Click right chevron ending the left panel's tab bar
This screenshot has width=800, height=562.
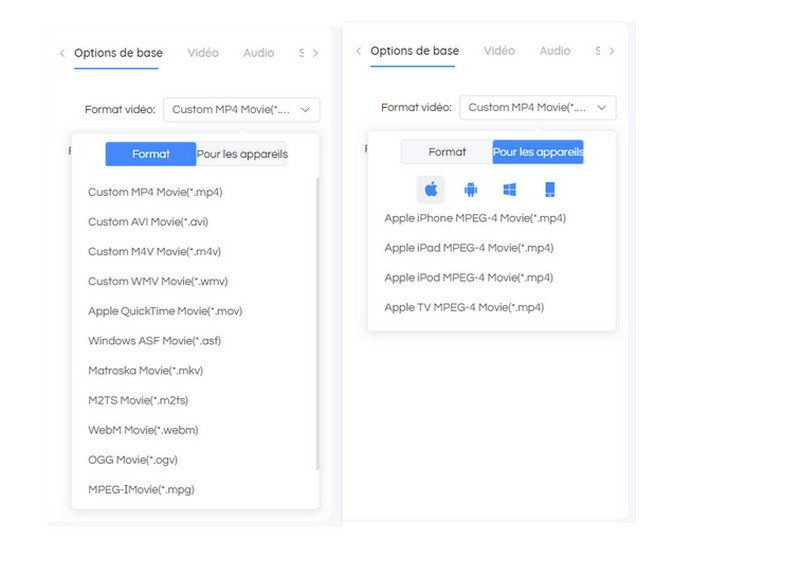(x=315, y=53)
